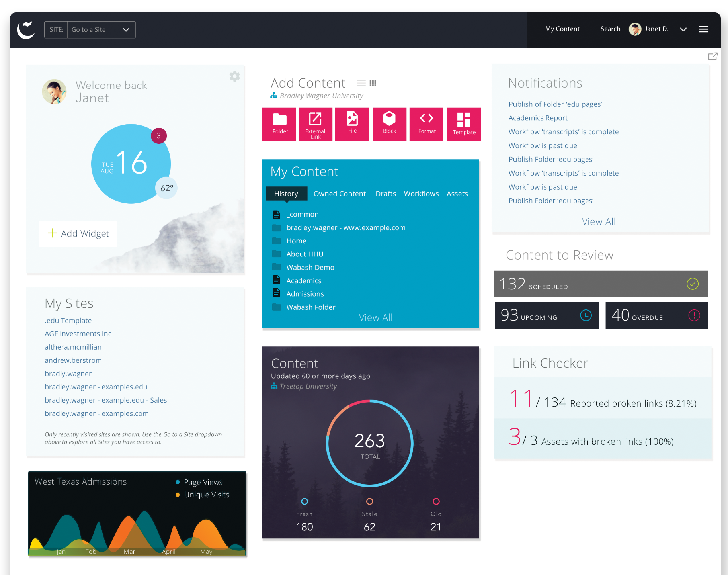Open My Content in the header
Viewport: 728px width, 575px height.
click(562, 29)
